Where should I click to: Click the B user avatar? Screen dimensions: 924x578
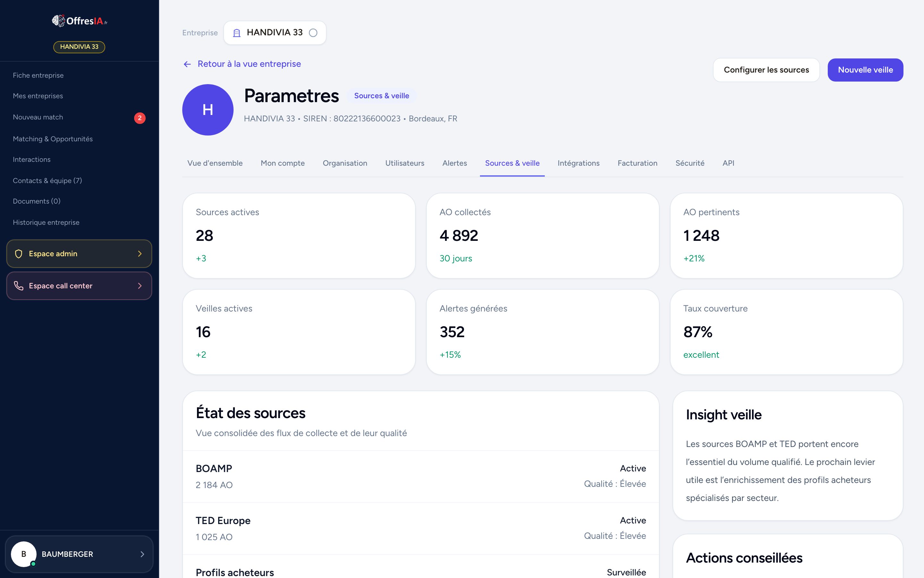[x=24, y=554]
